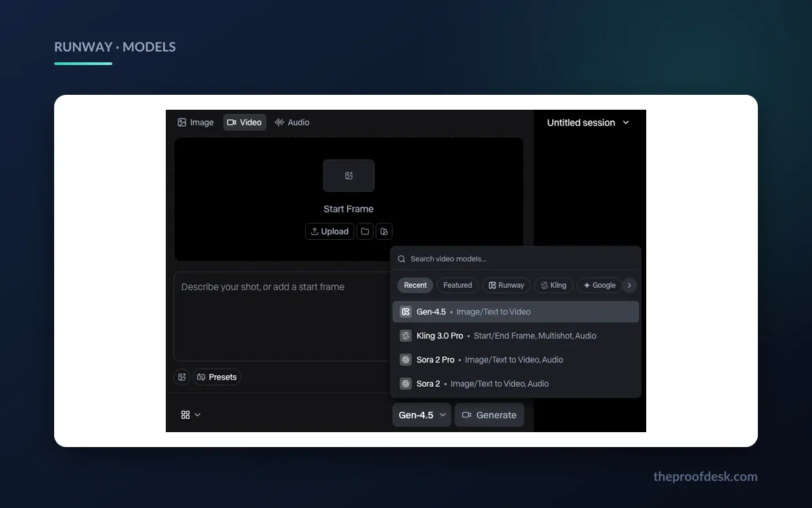Switch to the Image tab
The width and height of the screenshot is (812, 508).
(x=196, y=123)
